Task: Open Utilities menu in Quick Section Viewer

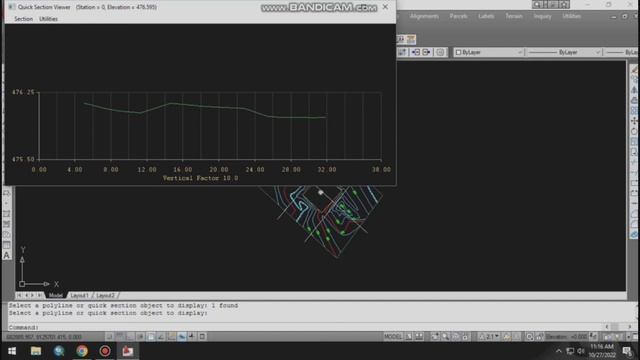Action: coord(48,19)
